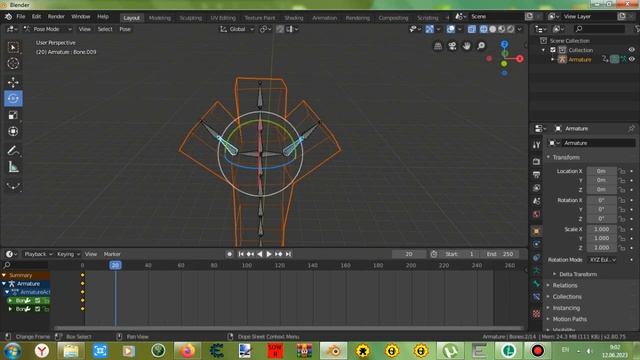This screenshot has width=640, height=360.
Task: Toggle gizmo visibility button
Action: [430, 29]
